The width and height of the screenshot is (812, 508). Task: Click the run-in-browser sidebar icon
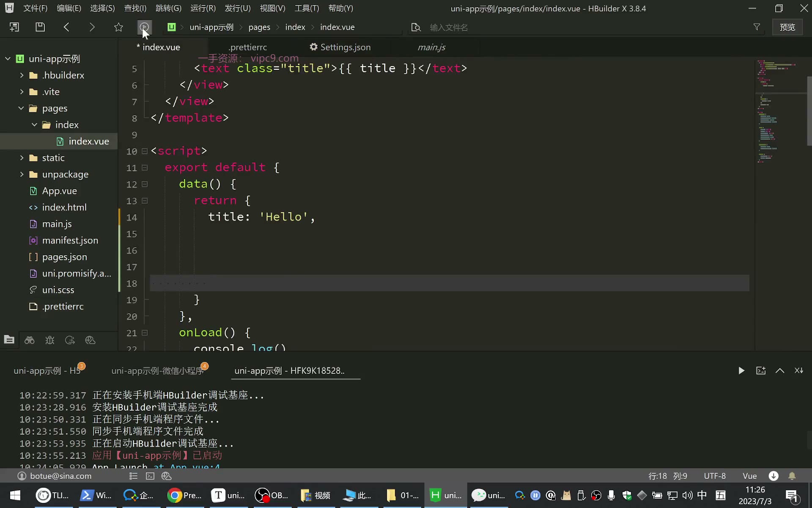point(90,340)
